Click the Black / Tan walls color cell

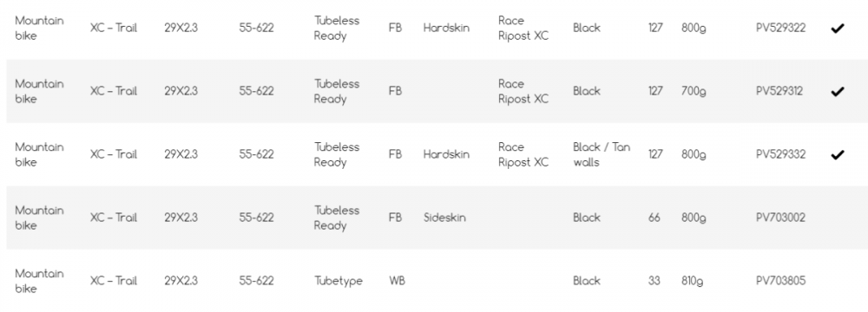[602, 154]
